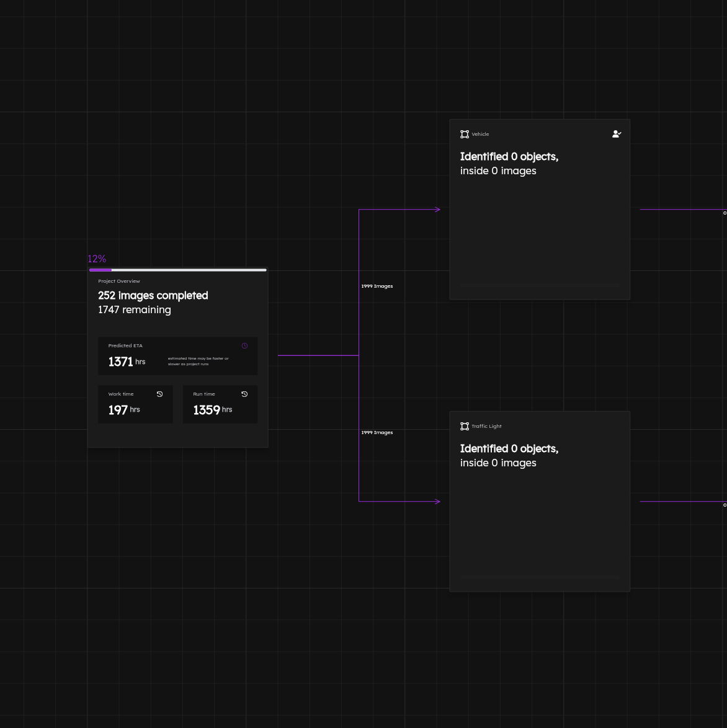The height and width of the screenshot is (728, 727).
Task: Click the arrowhead pointing into the Traffic Light card
Action: [x=437, y=502]
